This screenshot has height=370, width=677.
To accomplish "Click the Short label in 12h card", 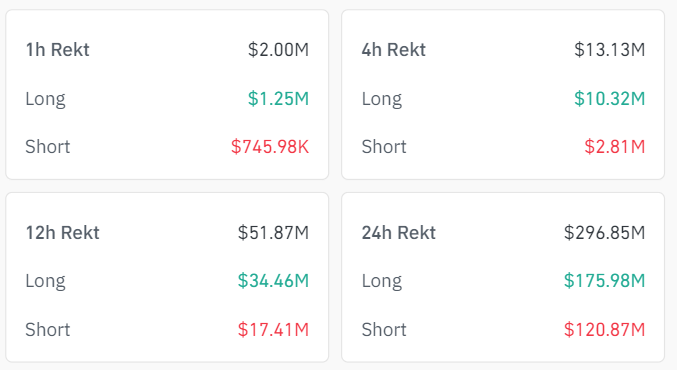I will [47, 330].
